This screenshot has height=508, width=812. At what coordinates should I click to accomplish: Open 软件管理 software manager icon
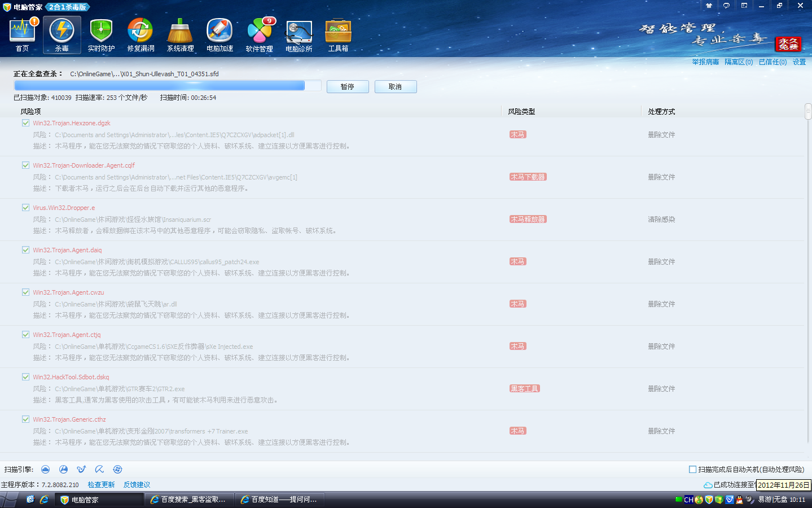tap(260, 35)
